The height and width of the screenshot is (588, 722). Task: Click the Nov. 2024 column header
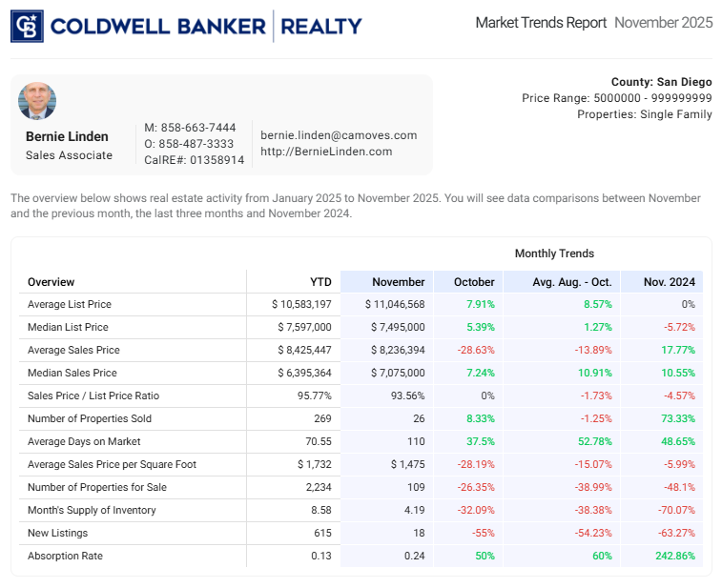tap(669, 282)
